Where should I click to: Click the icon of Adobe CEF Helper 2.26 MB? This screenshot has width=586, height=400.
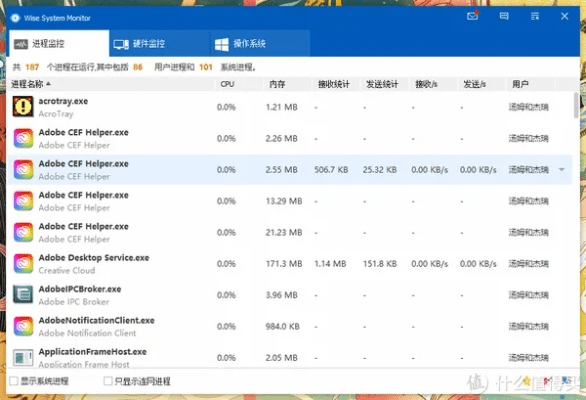pyautogui.click(x=23, y=138)
